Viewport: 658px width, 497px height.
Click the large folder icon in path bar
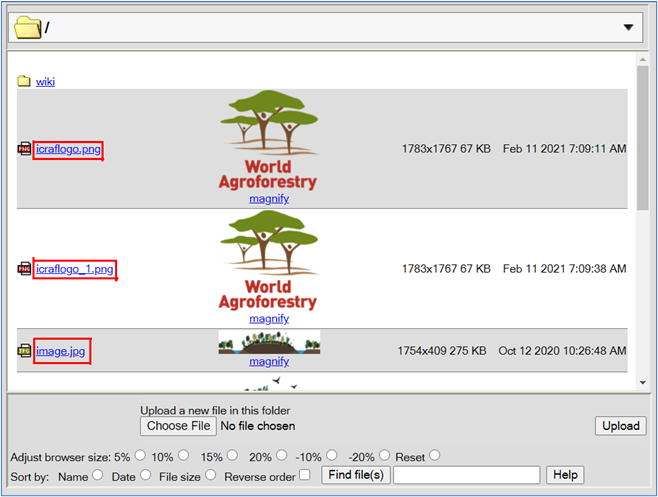(28, 28)
